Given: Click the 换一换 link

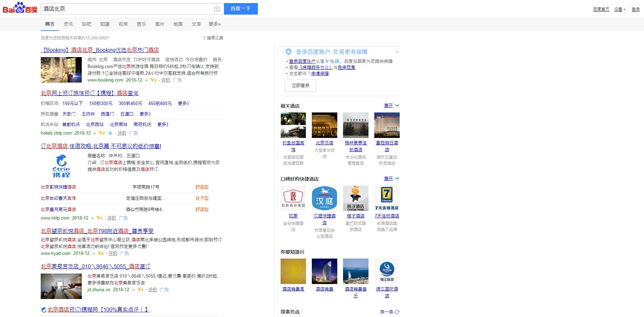Looking at the screenshot, I should (386, 312).
